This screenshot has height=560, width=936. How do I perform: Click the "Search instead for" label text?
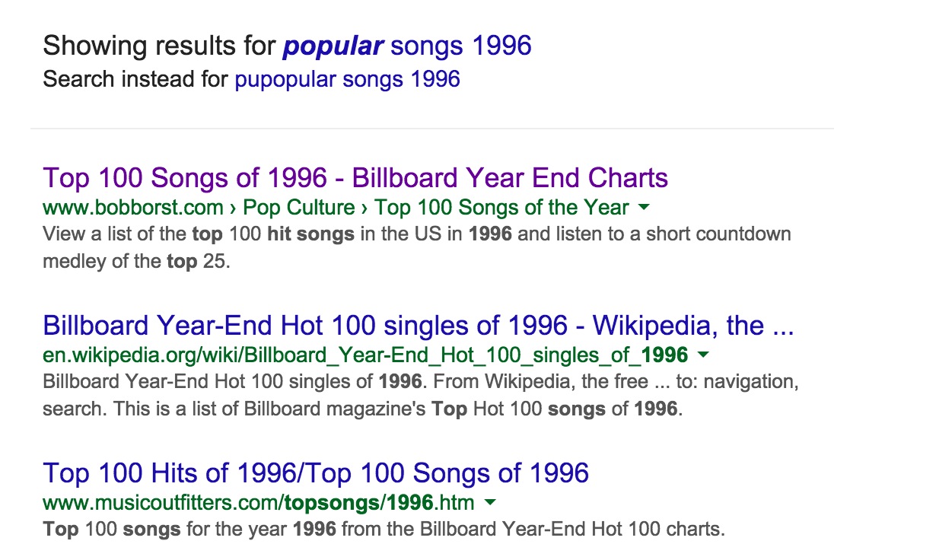[x=135, y=79]
